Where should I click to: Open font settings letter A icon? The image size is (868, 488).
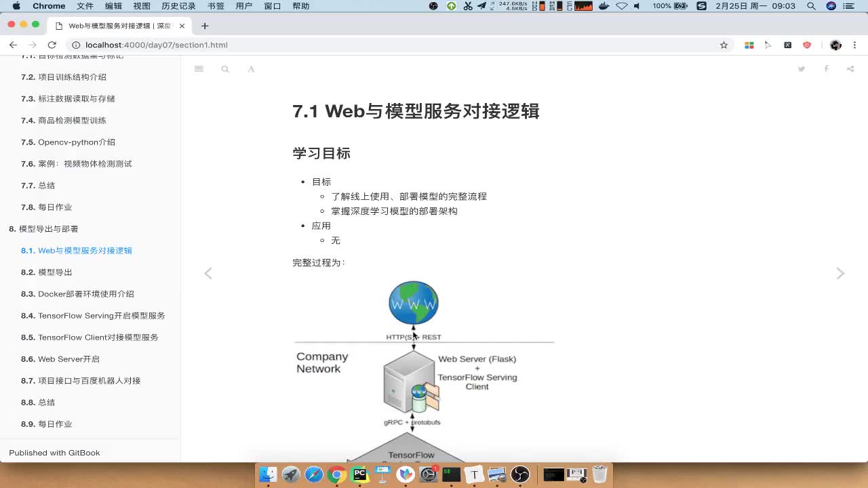click(251, 69)
